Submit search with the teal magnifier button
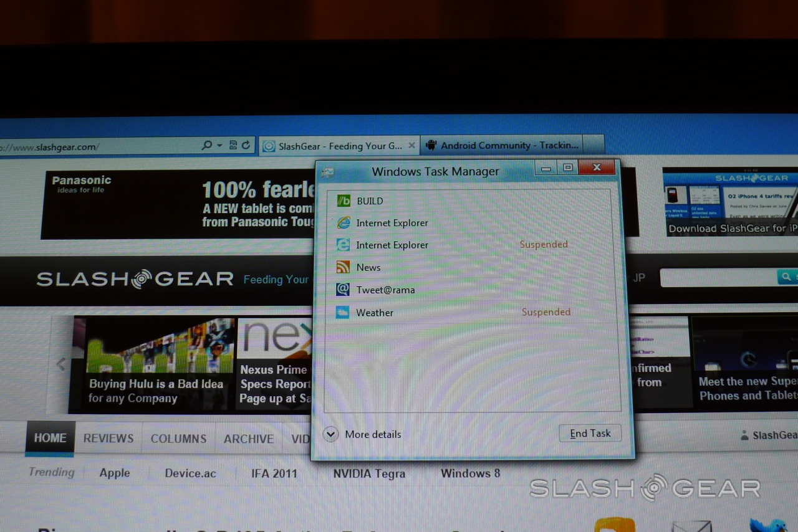The height and width of the screenshot is (532, 798). click(x=787, y=277)
